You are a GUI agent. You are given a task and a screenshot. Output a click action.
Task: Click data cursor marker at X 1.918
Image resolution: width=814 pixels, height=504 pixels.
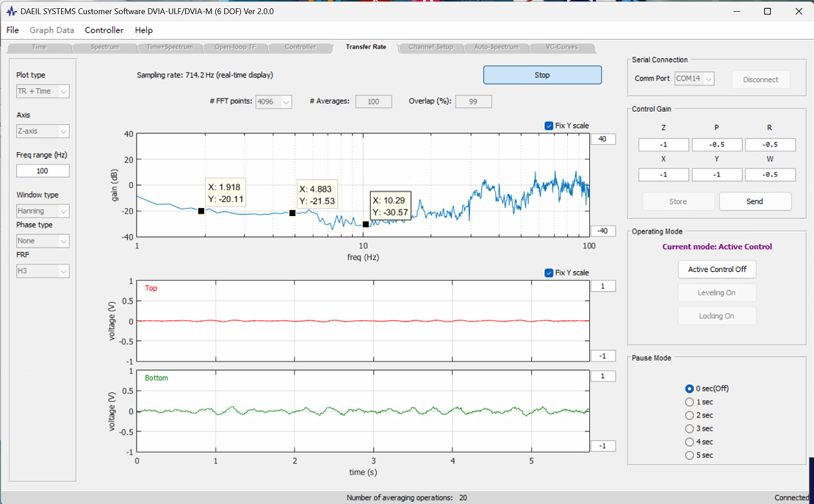pos(201,211)
